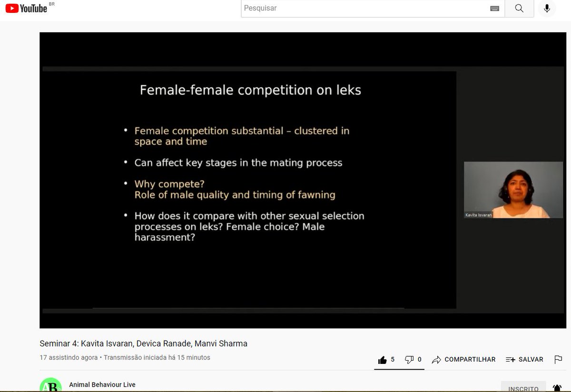Click the video player presentation slide
Viewport: 571px width, 392px height.
coord(249,189)
